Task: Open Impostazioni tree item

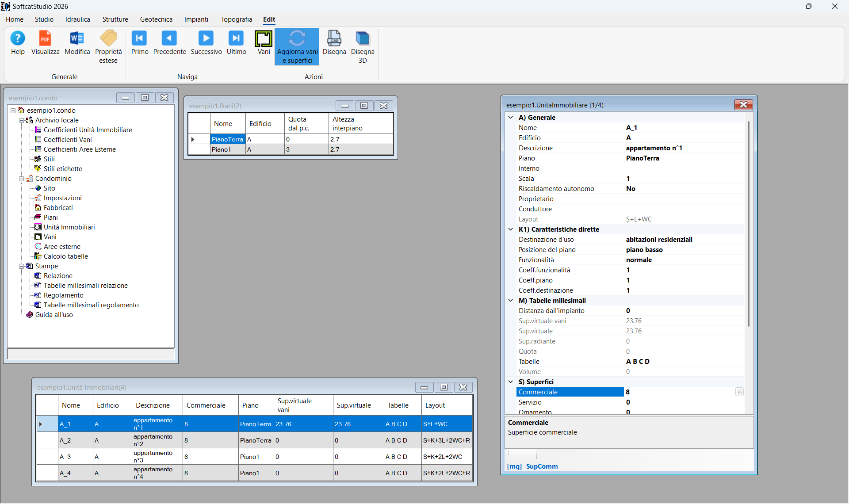Action: [62, 198]
